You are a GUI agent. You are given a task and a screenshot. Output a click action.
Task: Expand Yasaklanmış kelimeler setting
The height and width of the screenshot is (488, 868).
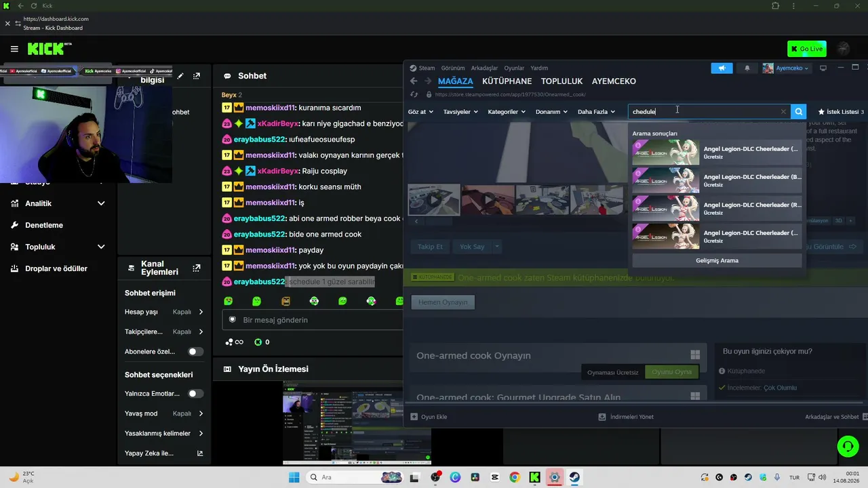(x=164, y=433)
